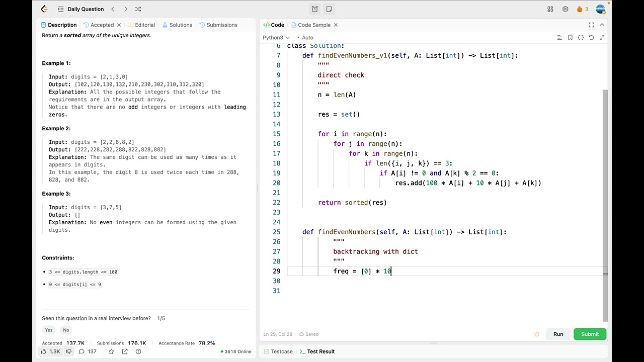Click the format code lines icon
The width and height of the screenshot is (644, 362).
(559, 38)
